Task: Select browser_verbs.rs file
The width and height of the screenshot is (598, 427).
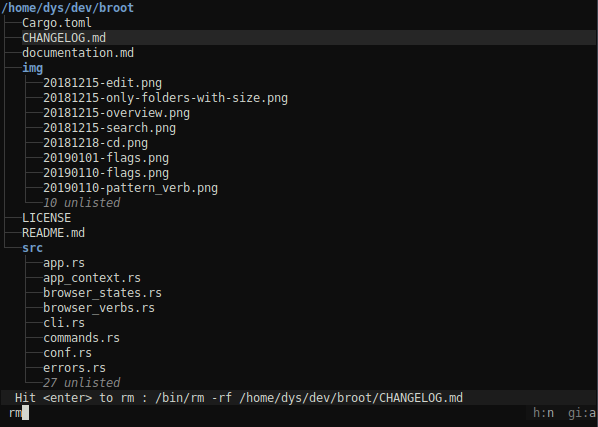Action: [x=99, y=308]
